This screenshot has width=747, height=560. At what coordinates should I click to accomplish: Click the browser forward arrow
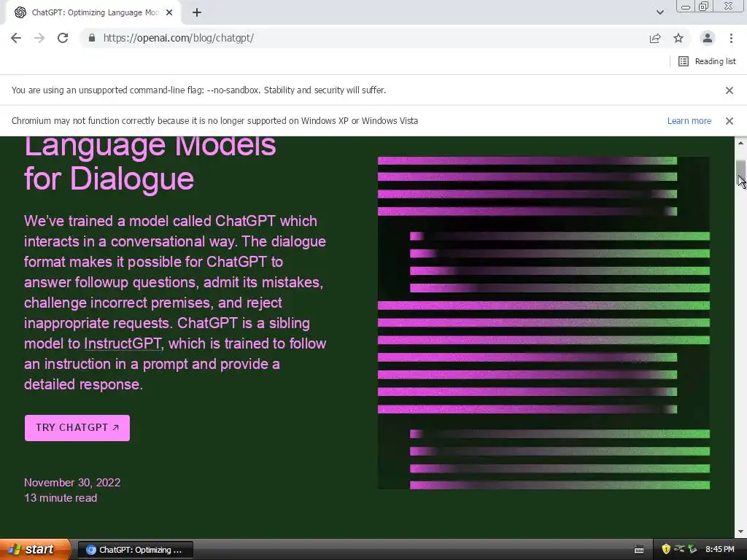point(39,38)
